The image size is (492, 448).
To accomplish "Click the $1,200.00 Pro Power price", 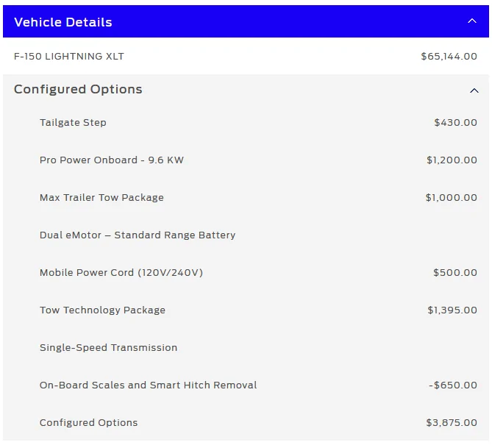I will tap(452, 160).
